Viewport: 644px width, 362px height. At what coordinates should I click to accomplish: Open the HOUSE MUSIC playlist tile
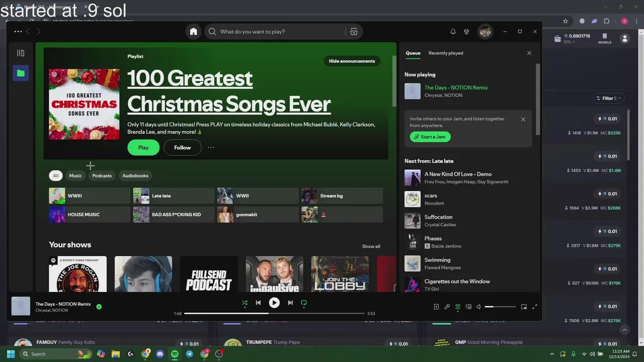point(89,214)
